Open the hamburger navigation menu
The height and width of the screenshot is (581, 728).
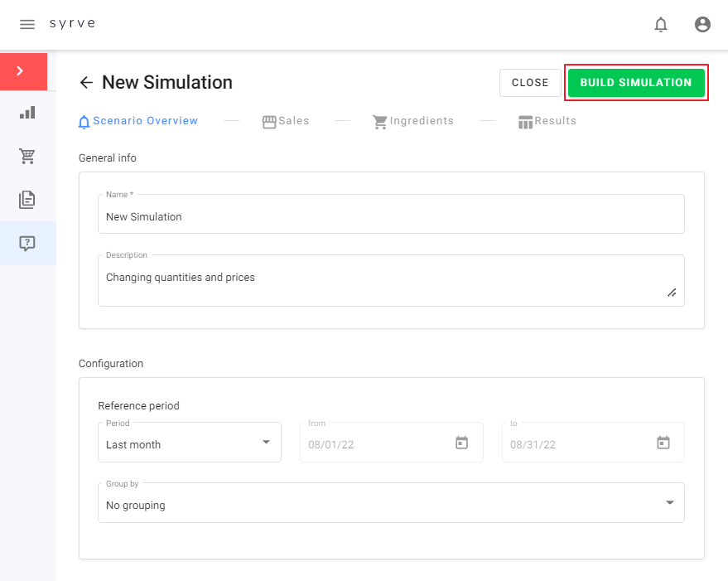[x=27, y=24]
